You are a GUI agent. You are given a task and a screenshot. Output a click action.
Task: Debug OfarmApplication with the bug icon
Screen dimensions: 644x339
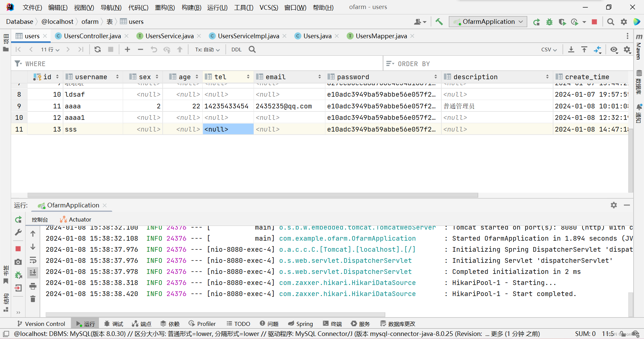549,21
